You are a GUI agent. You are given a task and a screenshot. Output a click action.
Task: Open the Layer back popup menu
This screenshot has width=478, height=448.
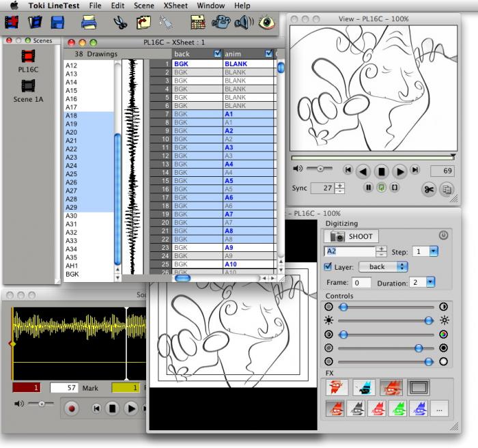coord(383,266)
